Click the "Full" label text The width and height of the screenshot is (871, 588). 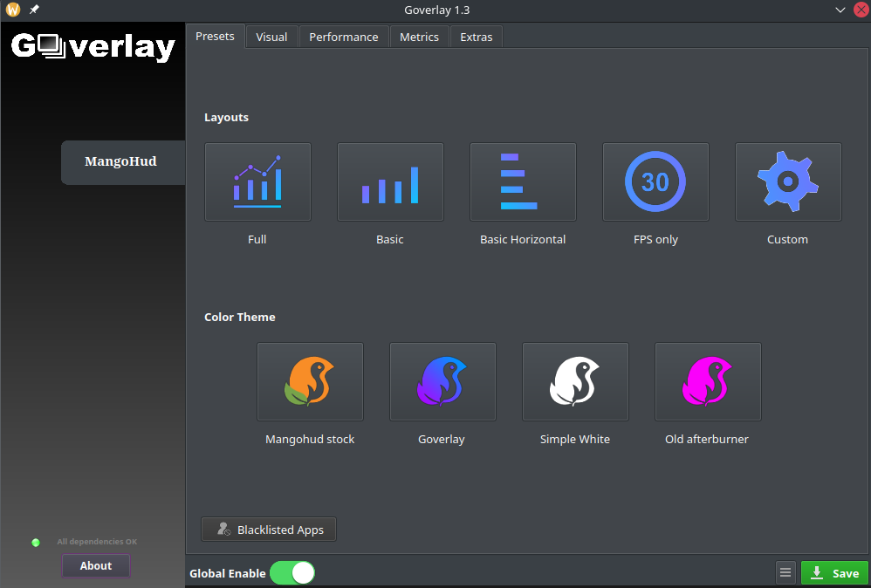pos(257,239)
